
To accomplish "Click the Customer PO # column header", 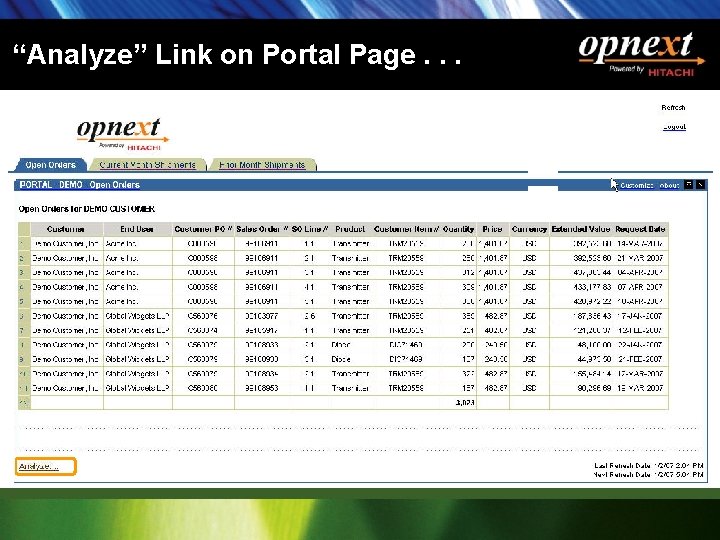I will pos(203,229).
